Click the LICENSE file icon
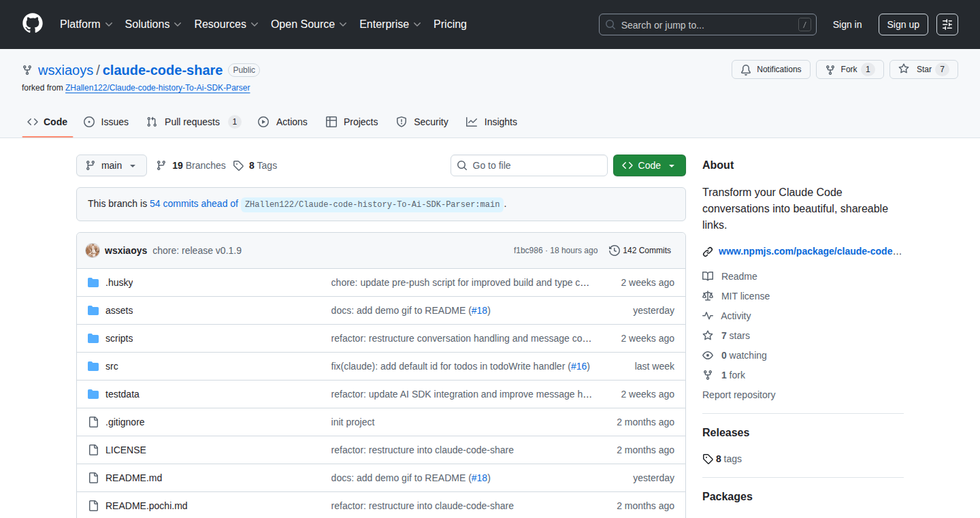Image resolution: width=980 pixels, height=518 pixels. click(x=93, y=450)
